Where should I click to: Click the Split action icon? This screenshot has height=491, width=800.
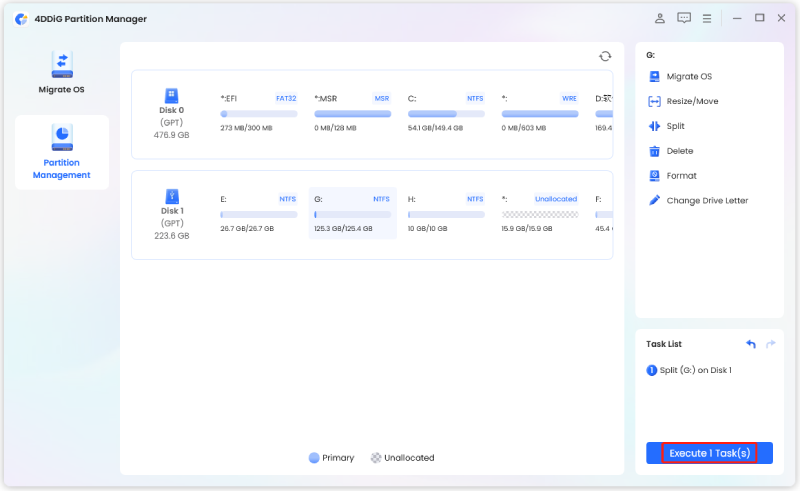(x=654, y=126)
